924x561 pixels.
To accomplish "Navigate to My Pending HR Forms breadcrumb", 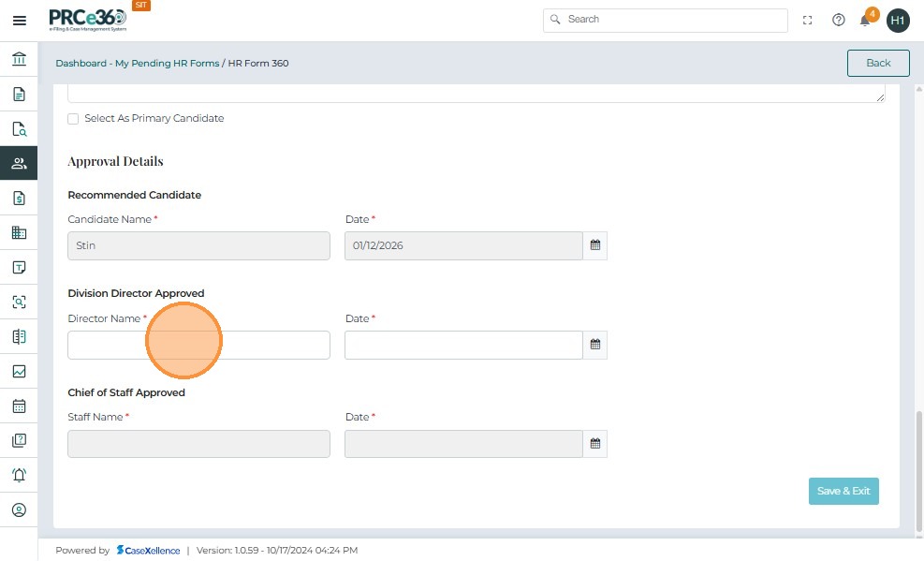I will point(168,64).
